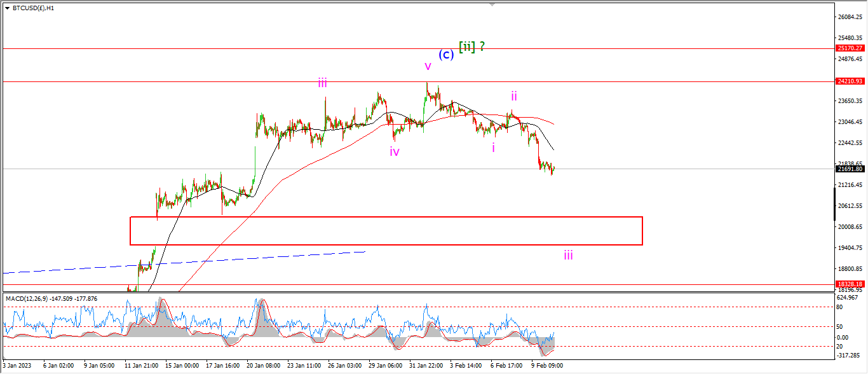This screenshot has width=868, height=374.
Task: Select the pink iii label below red rectangle
Action: tap(568, 255)
